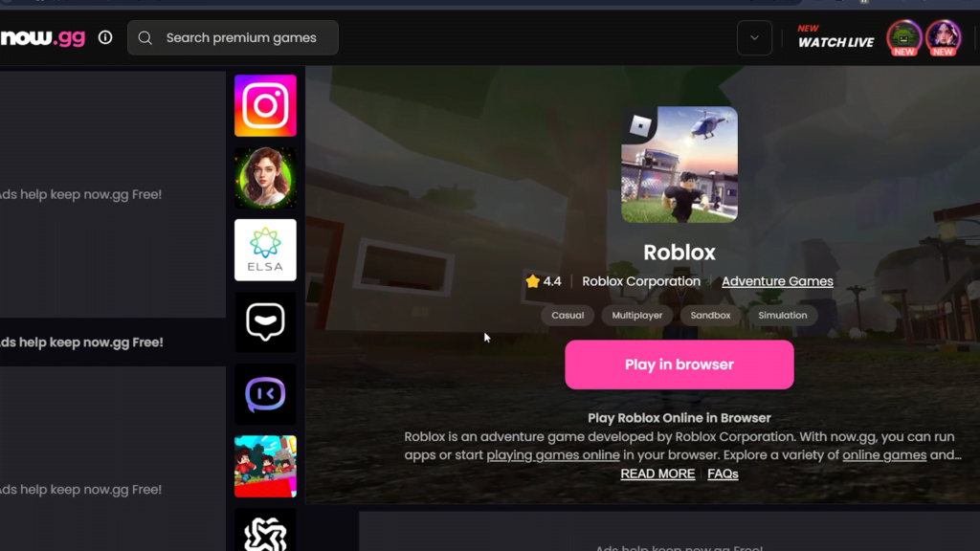Open the white knot-logo app icon
The width and height of the screenshot is (980, 551).
tap(265, 530)
